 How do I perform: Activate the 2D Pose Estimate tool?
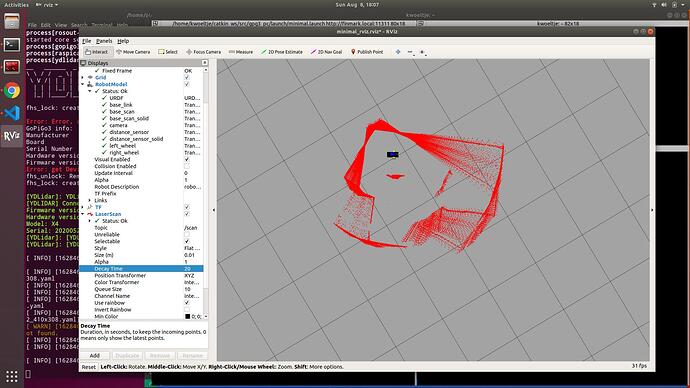pyautogui.click(x=282, y=52)
